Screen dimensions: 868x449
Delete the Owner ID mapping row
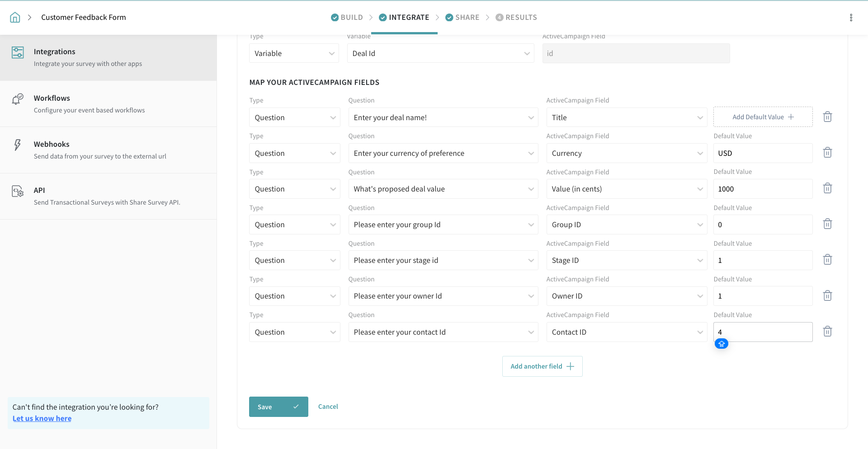tap(827, 296)
